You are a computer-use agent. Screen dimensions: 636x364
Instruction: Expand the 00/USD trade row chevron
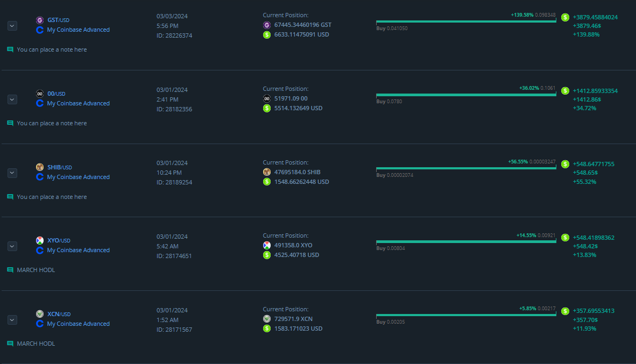[12, 99]
